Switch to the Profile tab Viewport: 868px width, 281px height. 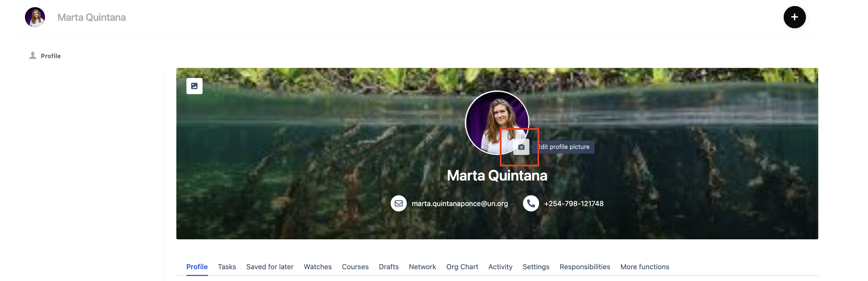197,267
